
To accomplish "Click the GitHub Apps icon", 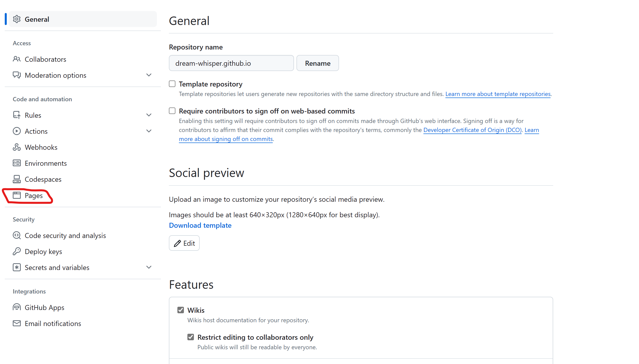I will point(17,307).
